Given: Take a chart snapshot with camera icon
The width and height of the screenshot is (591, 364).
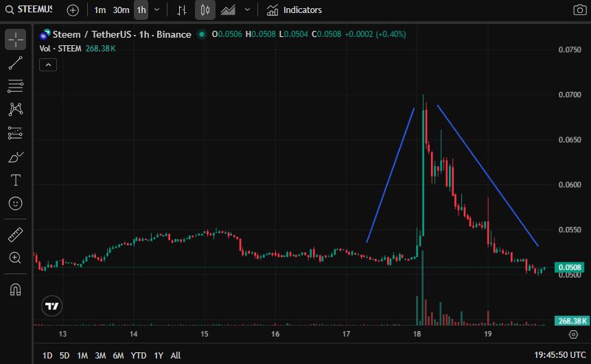Looking at the screenshot, I should [580, 10].
